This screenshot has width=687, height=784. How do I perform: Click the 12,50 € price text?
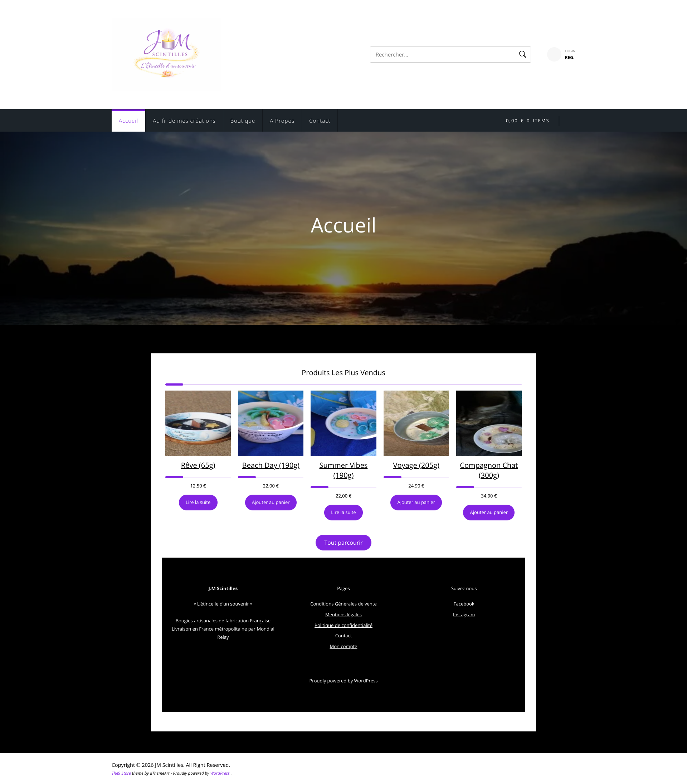coord(198,486)
